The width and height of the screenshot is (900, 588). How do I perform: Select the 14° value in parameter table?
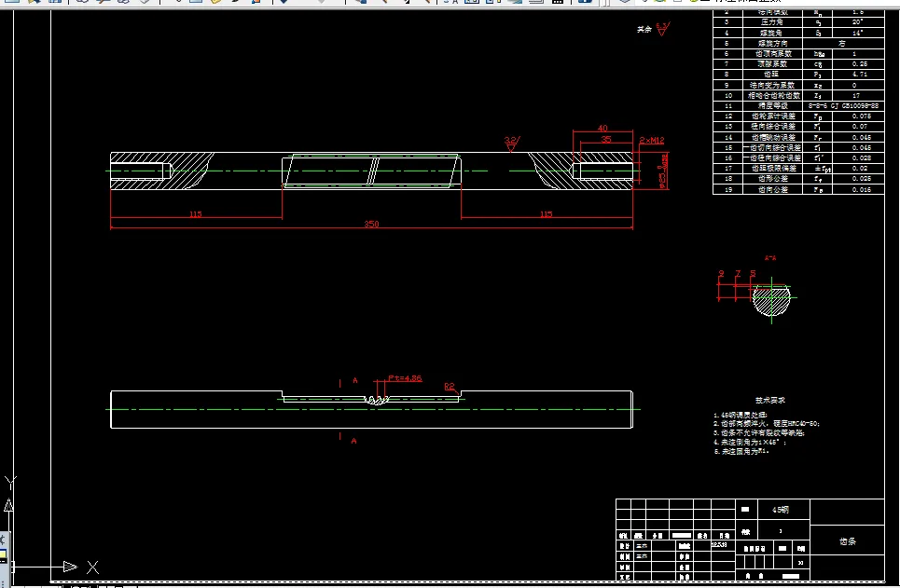(857, 33)
